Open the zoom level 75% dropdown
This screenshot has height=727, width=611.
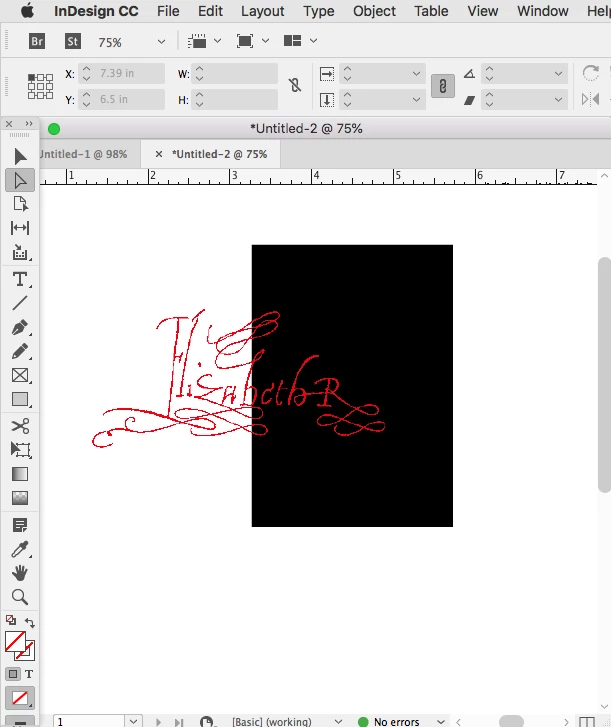point(161,42)
